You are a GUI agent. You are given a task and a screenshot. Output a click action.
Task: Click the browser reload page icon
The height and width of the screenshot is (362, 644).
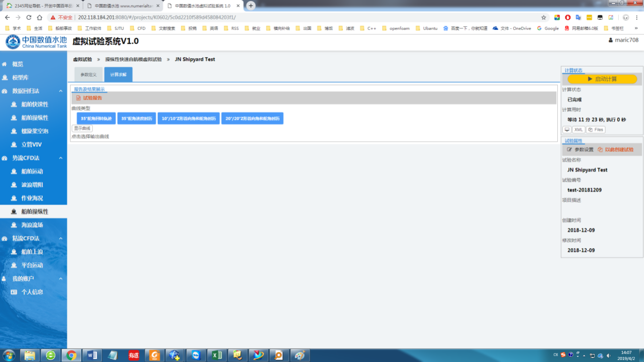pos(28,17)
